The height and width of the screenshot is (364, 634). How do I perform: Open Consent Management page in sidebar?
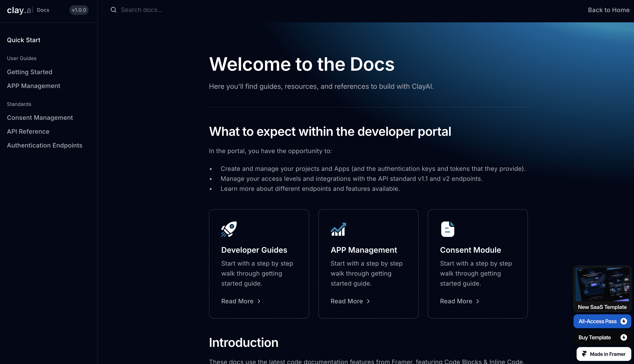click(x=40, y=118)
